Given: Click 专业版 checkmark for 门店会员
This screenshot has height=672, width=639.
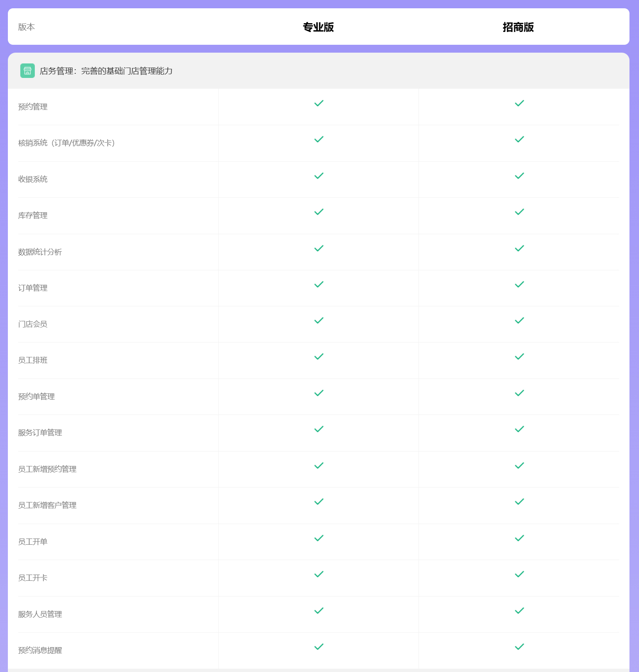Looking at the screenshot, I should pyautogui.click(x=319, y=320).
